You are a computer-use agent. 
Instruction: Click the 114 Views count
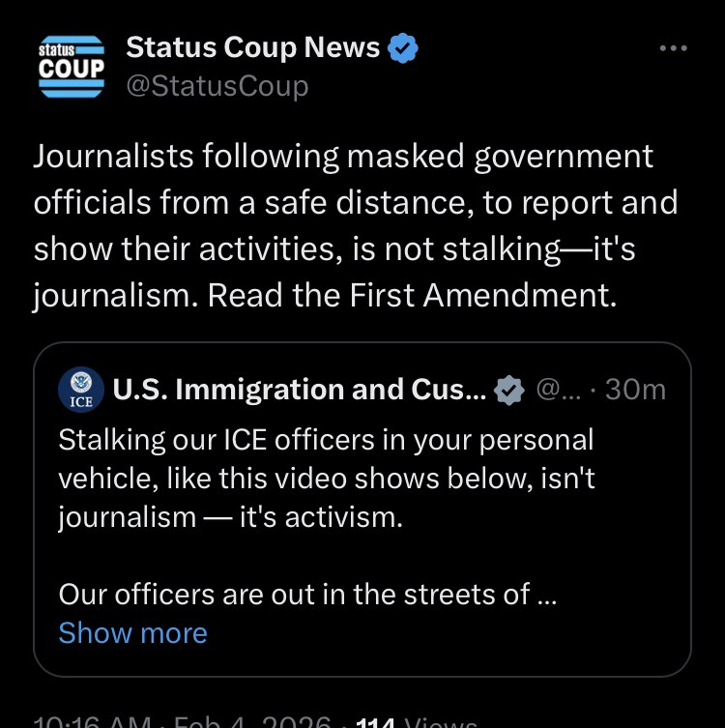(x=416, y=721)
